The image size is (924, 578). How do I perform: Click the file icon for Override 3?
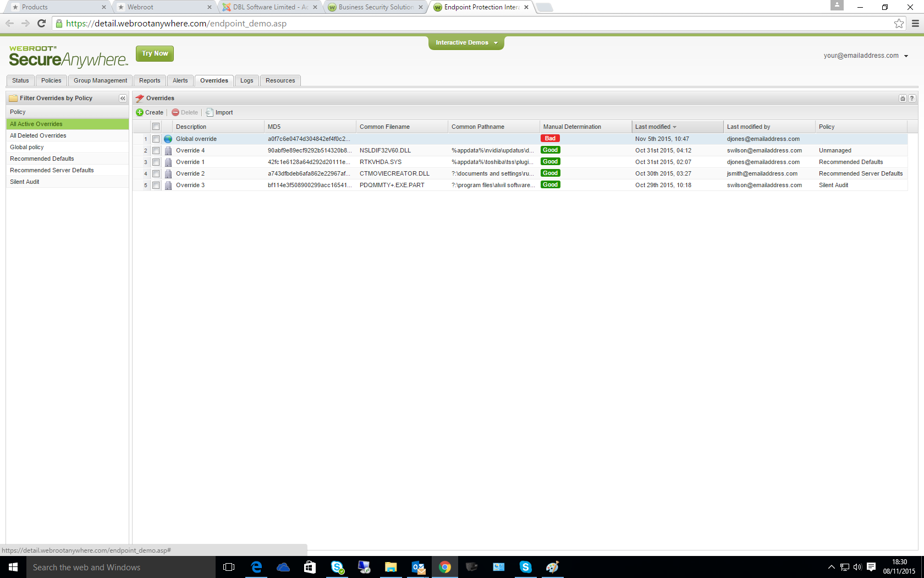pos(168,185)
